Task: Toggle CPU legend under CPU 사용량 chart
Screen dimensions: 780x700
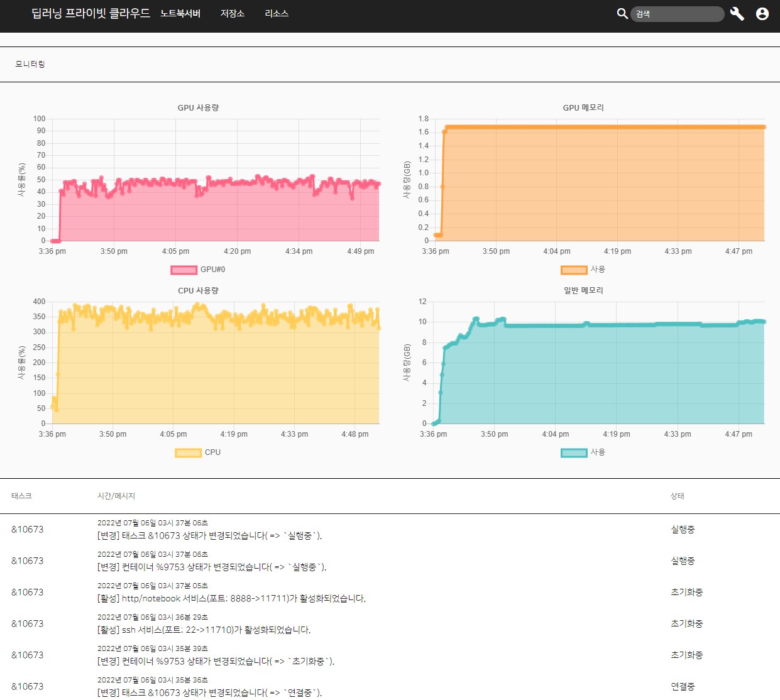Action: click(x=198, y=452)
